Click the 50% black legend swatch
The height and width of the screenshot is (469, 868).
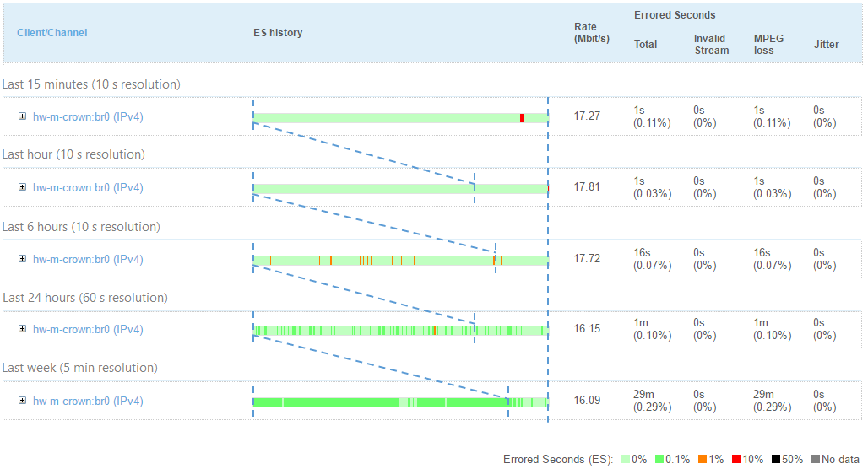coord(776,460)
